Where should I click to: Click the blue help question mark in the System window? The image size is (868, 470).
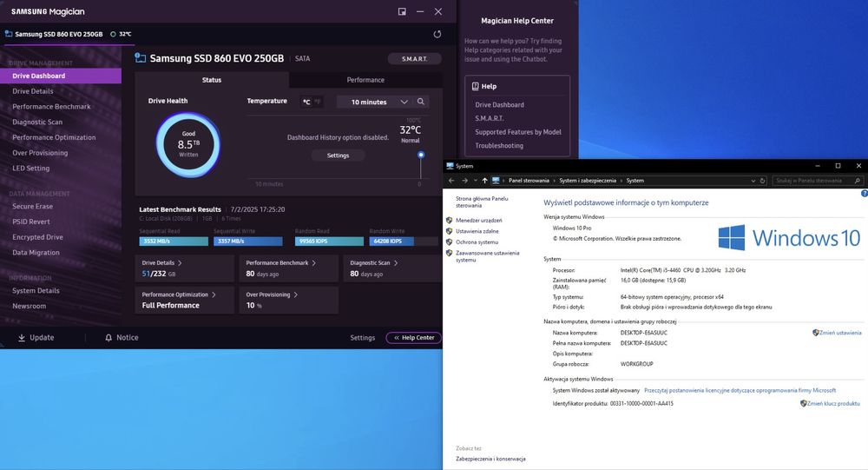pos(865,194)
